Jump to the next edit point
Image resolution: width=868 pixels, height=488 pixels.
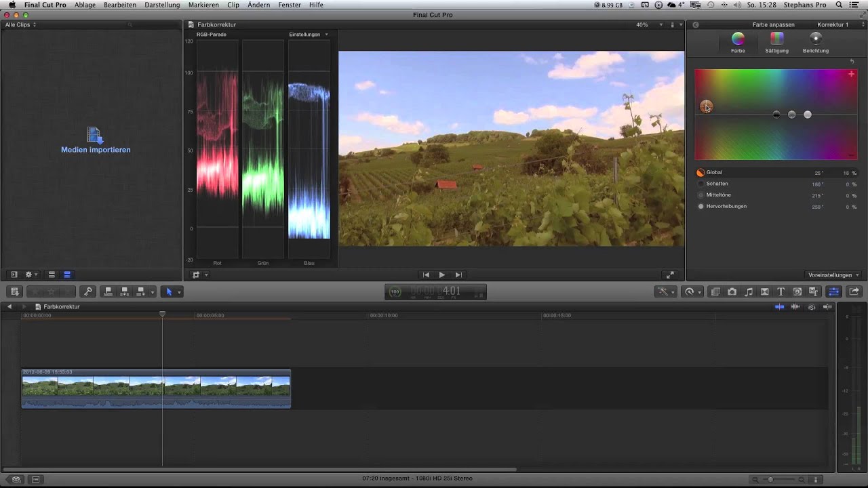click(458, 274)
